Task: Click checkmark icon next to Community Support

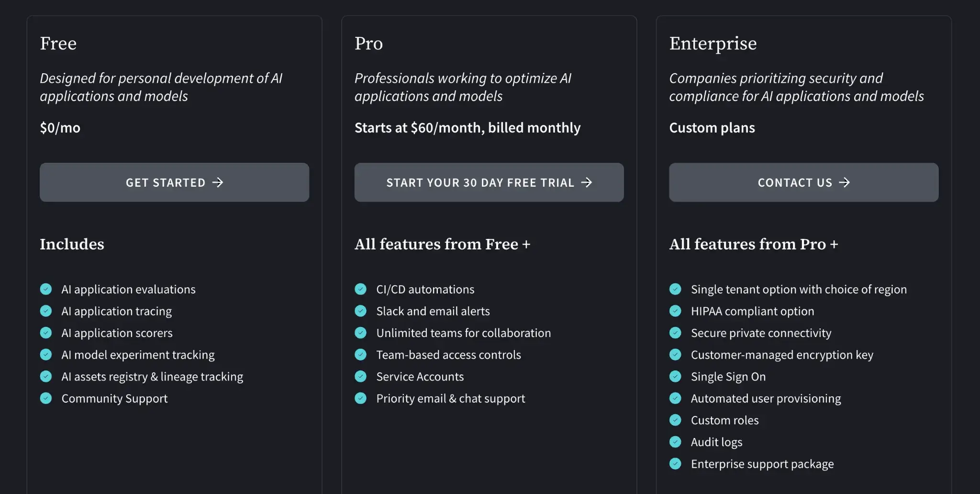Action: tap(46, 398)
